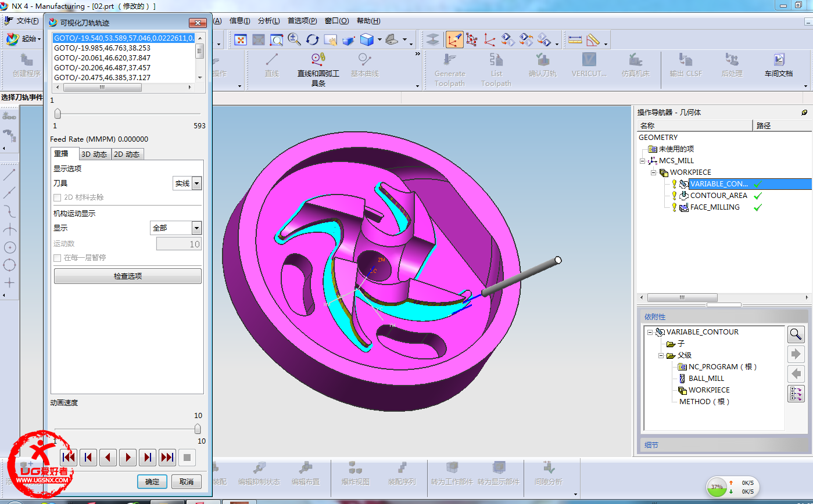813x504 pixels.
Task: Switch to the 3D 动态 tab
Action: pos(94,154)
